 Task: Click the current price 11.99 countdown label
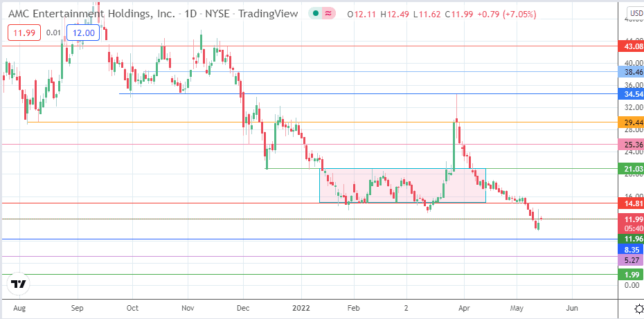[631, 224]
